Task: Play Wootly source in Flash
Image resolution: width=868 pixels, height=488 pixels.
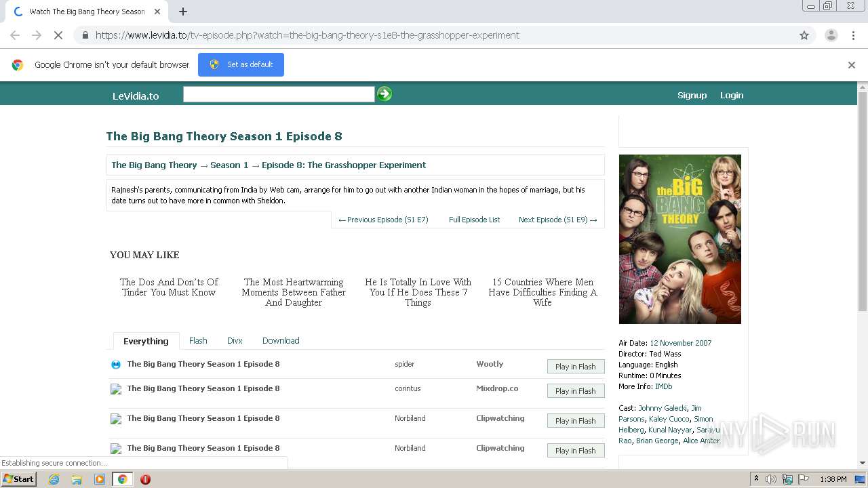Action: [576, 367]
